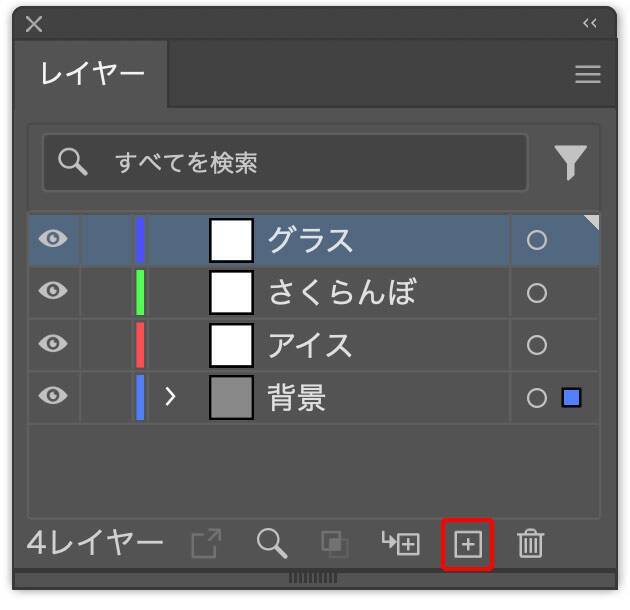This screenshot has width=630, height=610.
Task: Click the blue selection square on 背景
Action: point(572,398)
